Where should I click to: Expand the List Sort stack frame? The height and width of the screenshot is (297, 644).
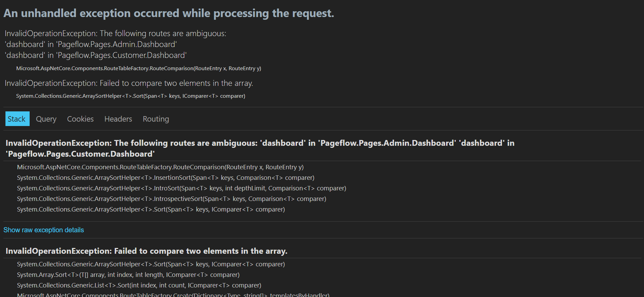pos(139,285)
